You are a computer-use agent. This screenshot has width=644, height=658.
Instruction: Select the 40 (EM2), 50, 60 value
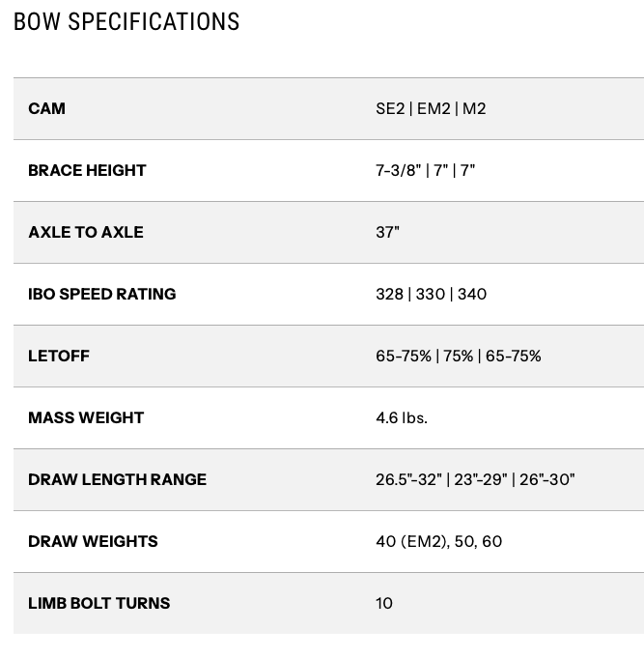(438, 541)
